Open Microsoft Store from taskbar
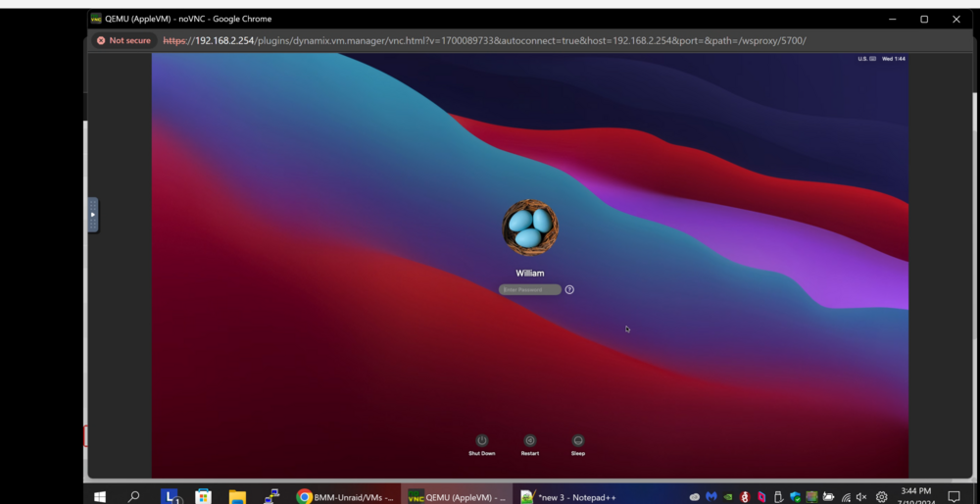Image resolution: width=980 pixels, height=504 pixels. click(x=203, y=497)
